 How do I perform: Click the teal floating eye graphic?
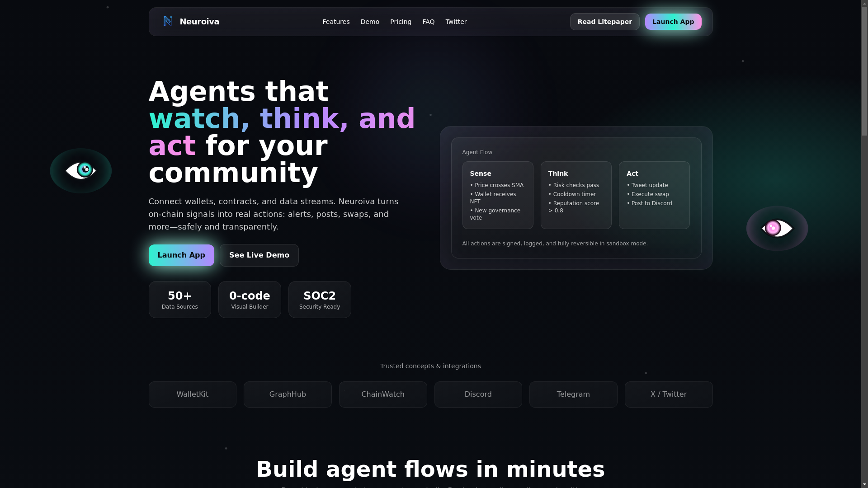click(x=81, y=171)
